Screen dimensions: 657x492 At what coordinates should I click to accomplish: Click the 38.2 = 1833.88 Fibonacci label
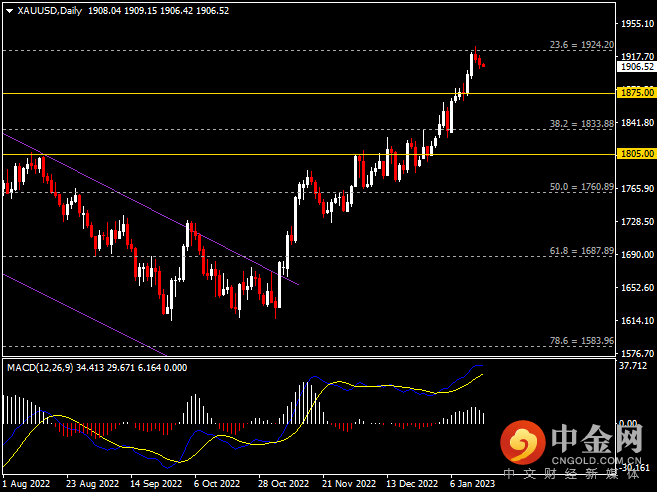[x=581, y=124]
